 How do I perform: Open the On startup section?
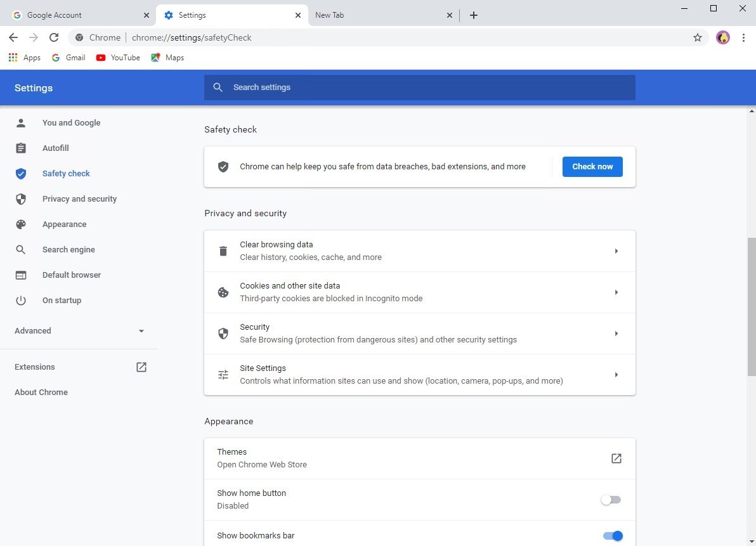(x=62, y=300)
